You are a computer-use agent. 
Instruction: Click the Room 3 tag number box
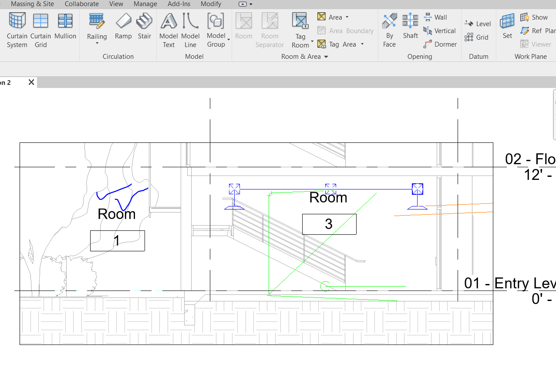point(329,224)
